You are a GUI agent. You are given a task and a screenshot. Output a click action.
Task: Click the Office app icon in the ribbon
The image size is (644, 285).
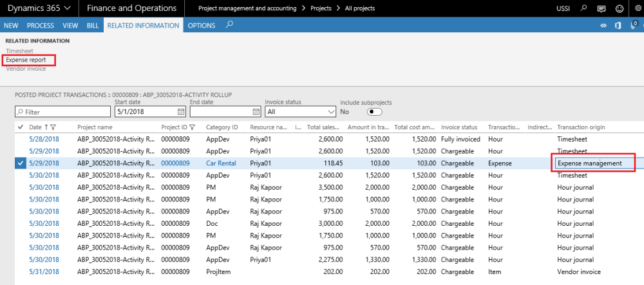point(618,25)
